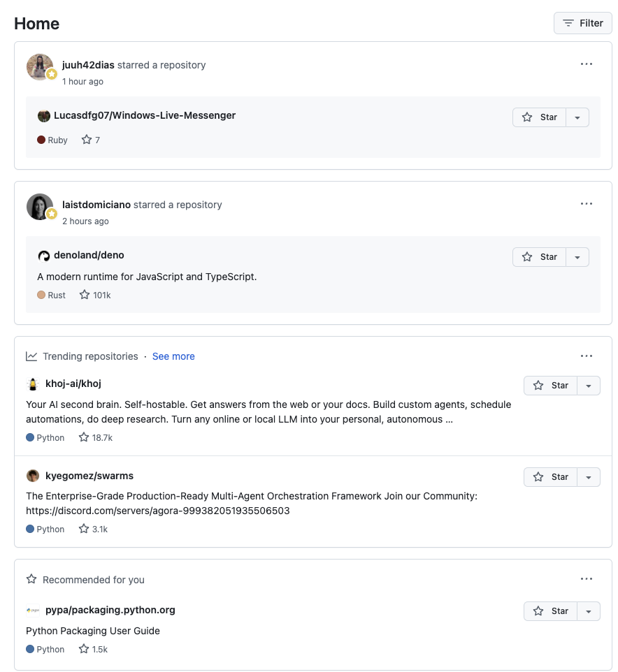This screenshot has width=618, height=672.
Task: Click the See more trending link
Action: [x=173, y=356]
